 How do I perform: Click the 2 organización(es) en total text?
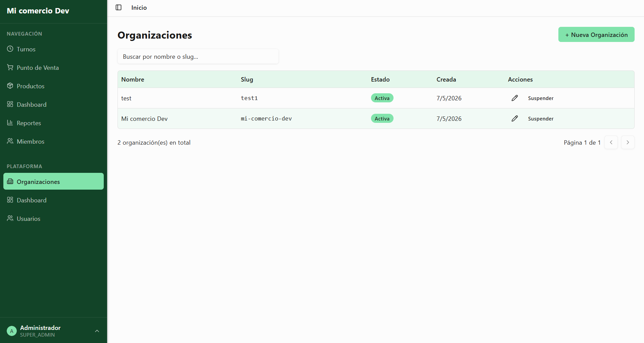pos(154,142)
